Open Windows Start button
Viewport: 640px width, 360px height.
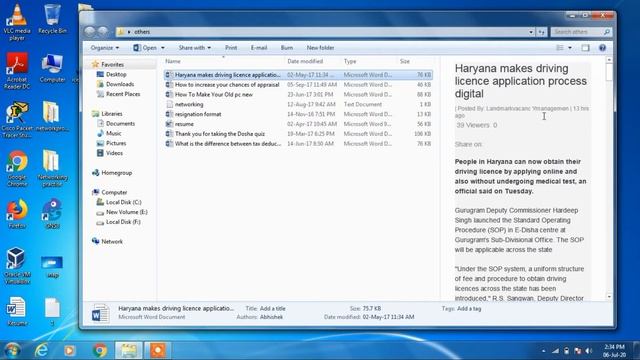13,350
